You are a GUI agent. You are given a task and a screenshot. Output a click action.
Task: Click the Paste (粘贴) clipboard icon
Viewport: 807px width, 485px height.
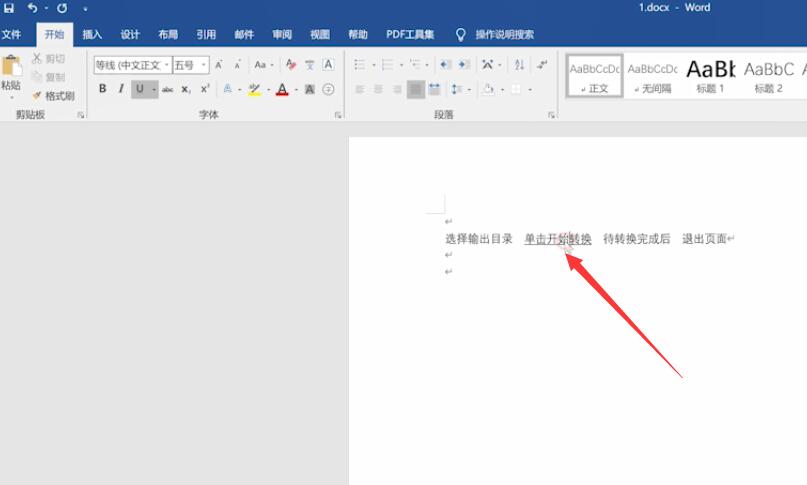(x=11, y=66)
